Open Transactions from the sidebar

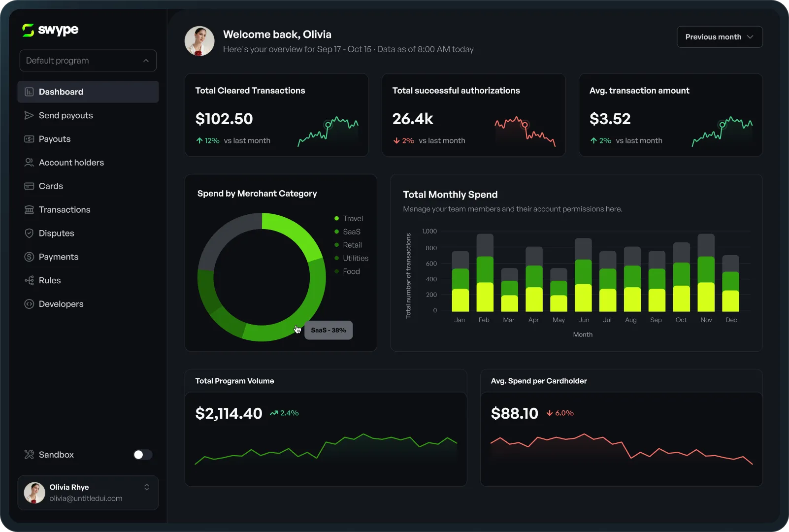coord(88,210)
